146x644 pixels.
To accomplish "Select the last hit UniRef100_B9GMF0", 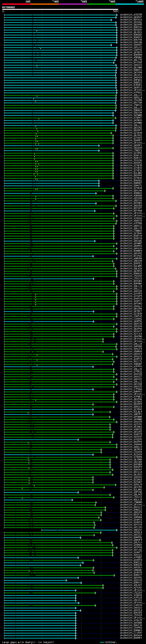I will (131, 638).
